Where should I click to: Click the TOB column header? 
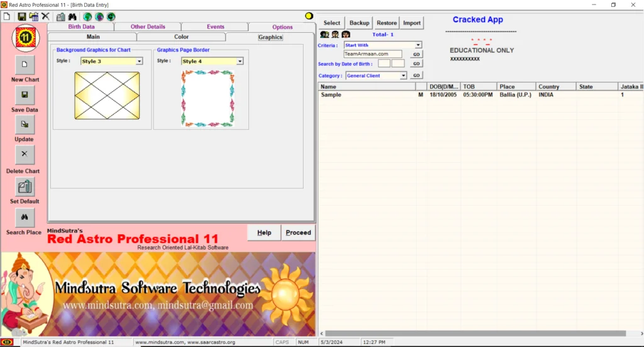pos(479,87)
